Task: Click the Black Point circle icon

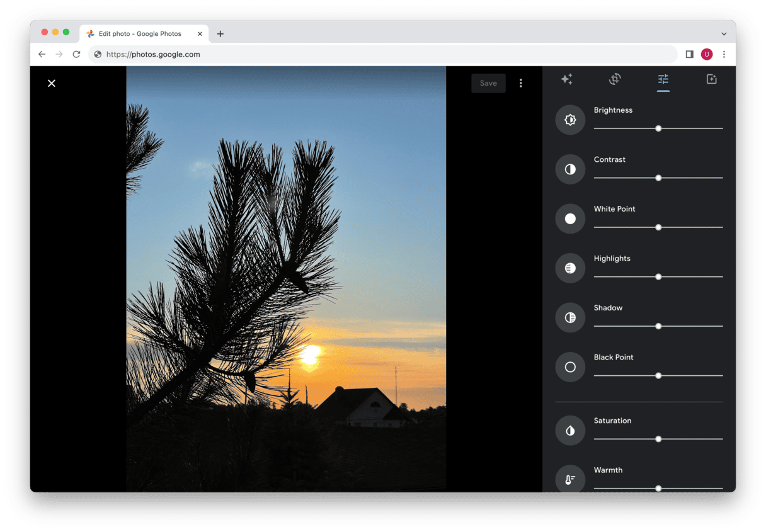Action: tap(570, 367)
